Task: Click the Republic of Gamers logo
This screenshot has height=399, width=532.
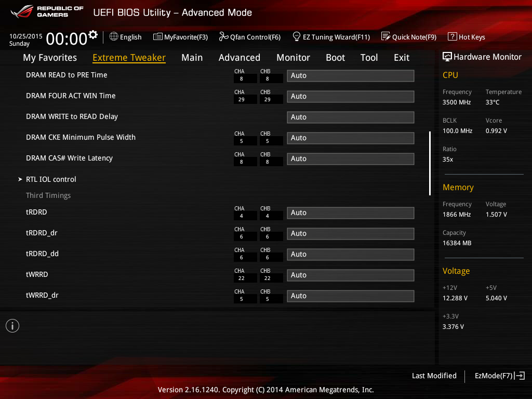Action: [x=47, y=11]
